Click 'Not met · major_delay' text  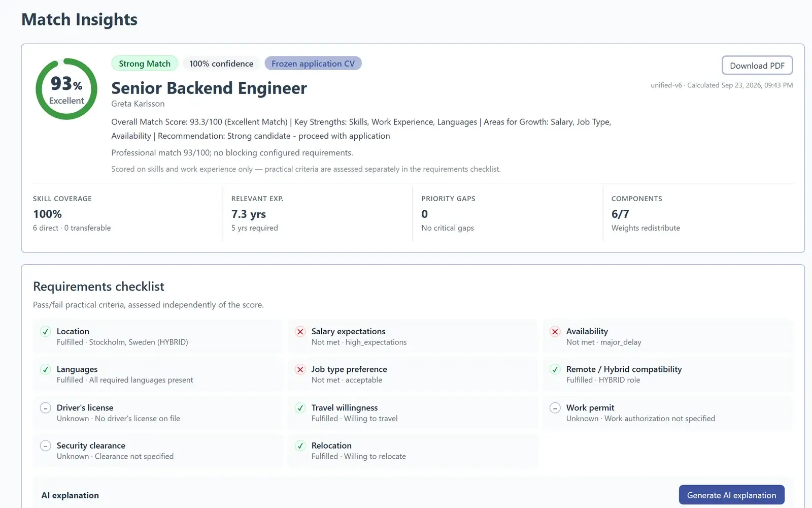point(604,342)
